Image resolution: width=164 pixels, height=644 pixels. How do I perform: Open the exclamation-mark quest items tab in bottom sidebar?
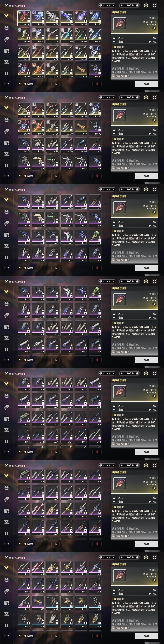pyautogui.click(x=7, y=626)
